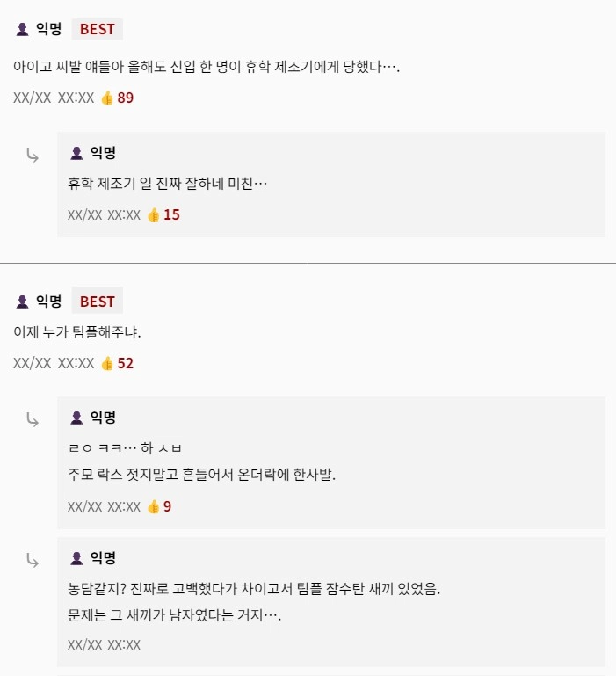Click the reply arrow beside the '농담같지?' reply
The height and width of the screenshot is (676, 616).
click(x=33, y=560)
